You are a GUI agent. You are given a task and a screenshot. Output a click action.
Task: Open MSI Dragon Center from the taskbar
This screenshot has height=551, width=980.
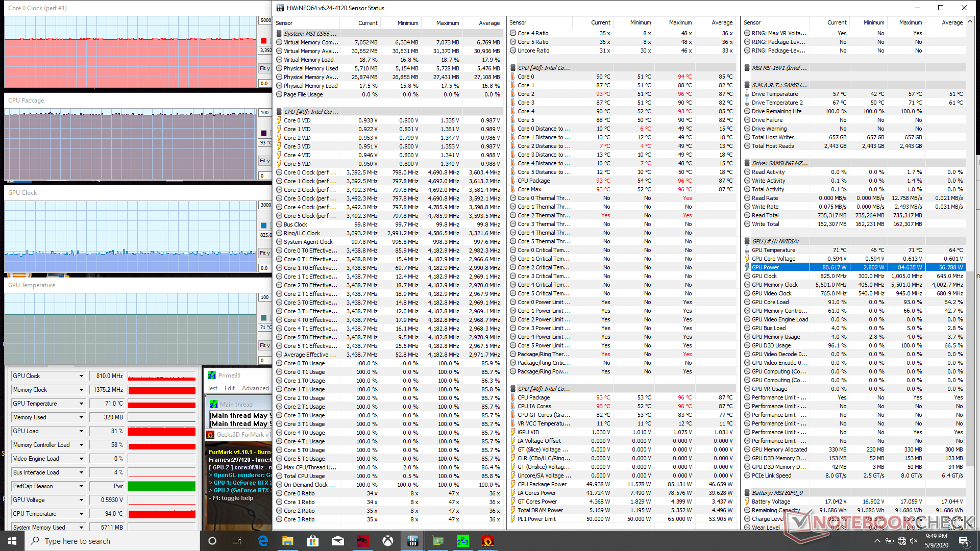coord(362,541)
